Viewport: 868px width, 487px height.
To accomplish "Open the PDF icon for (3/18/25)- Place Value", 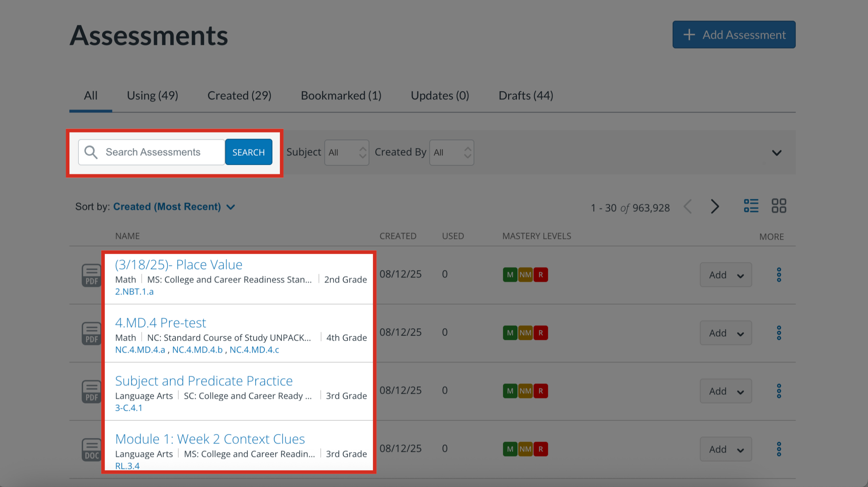I will (91, 275).
